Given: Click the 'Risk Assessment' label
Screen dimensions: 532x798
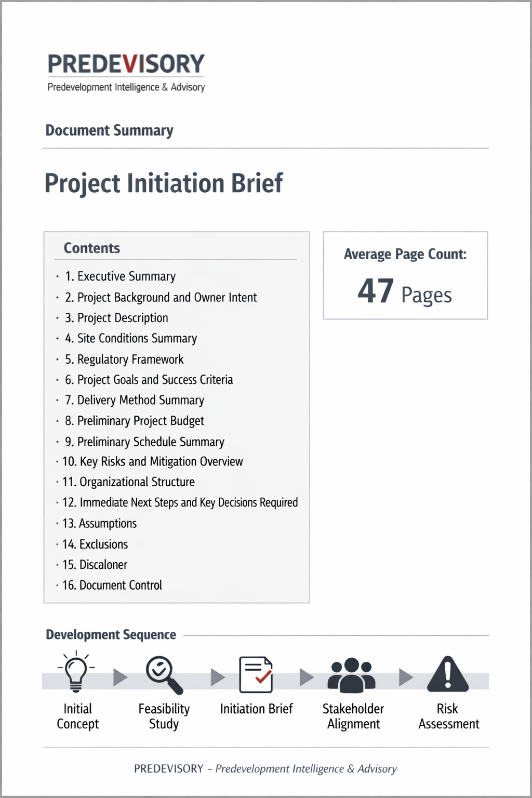Looking at the screenshot, I should (448, 716).
